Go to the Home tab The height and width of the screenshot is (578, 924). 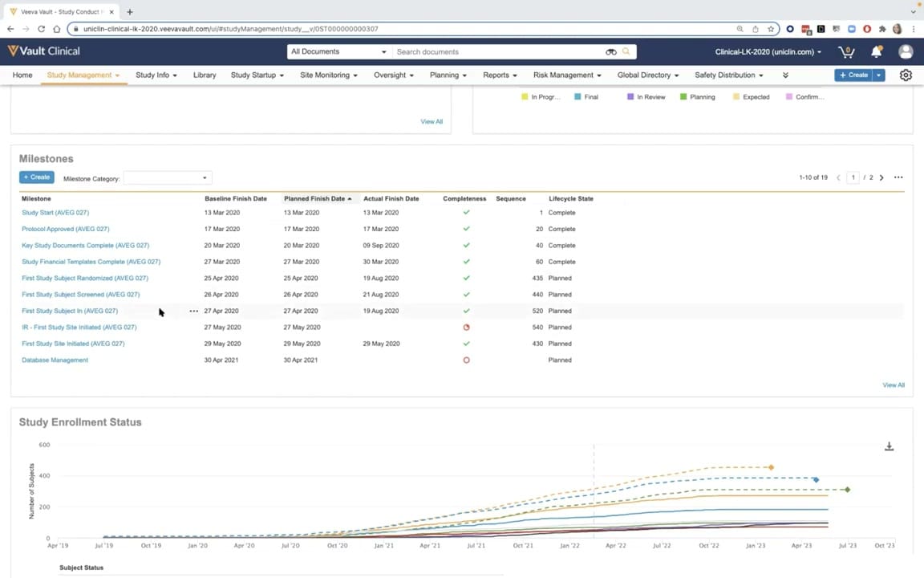pyautogui.click(x=22, y=75)
